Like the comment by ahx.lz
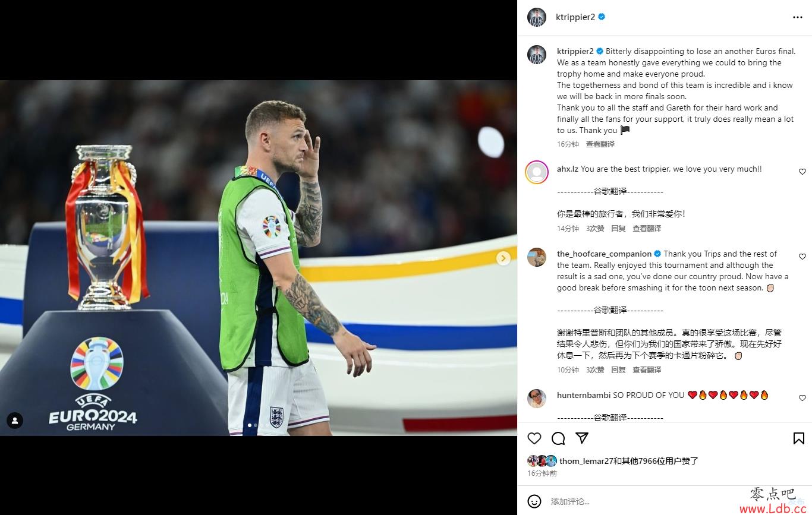This screenshot has height=515, width=812. coord(802,172)
